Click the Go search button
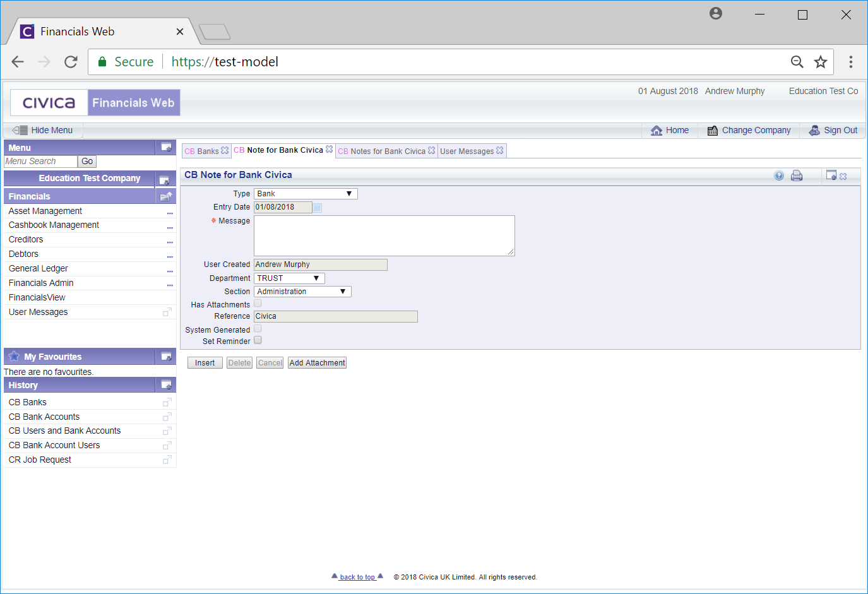Screen dimensions: 868x594 [x=87, y=162]
